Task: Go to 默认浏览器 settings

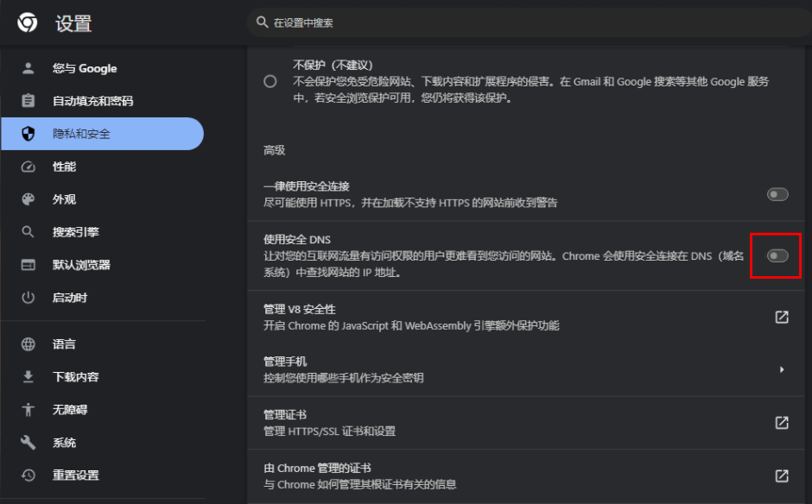Action: pyautogui.click(x=102, y=265)
